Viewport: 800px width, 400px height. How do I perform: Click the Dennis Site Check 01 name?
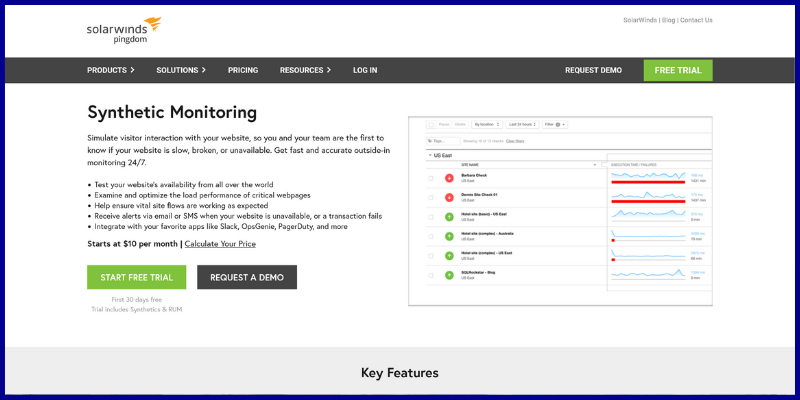(479, 194)
